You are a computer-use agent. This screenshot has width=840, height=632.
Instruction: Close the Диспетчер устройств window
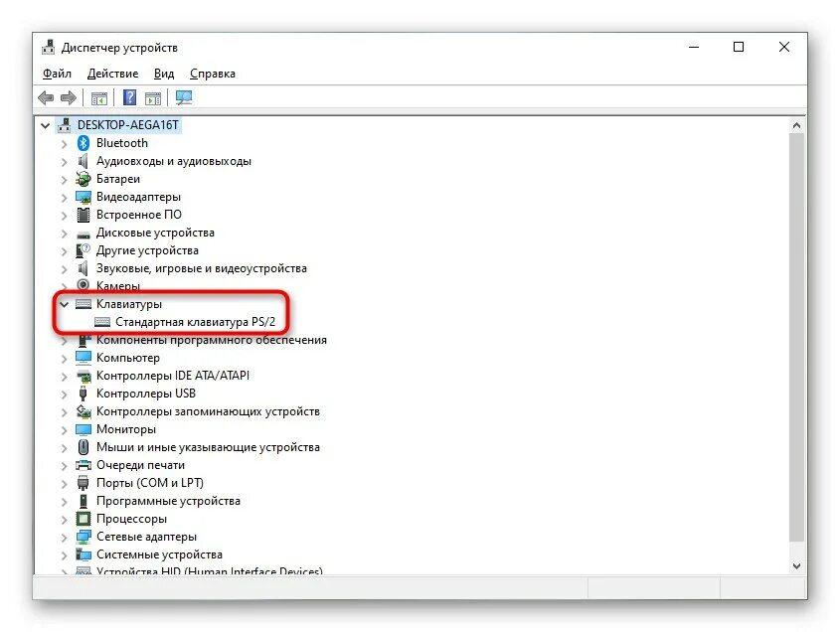tap(784, 48)
